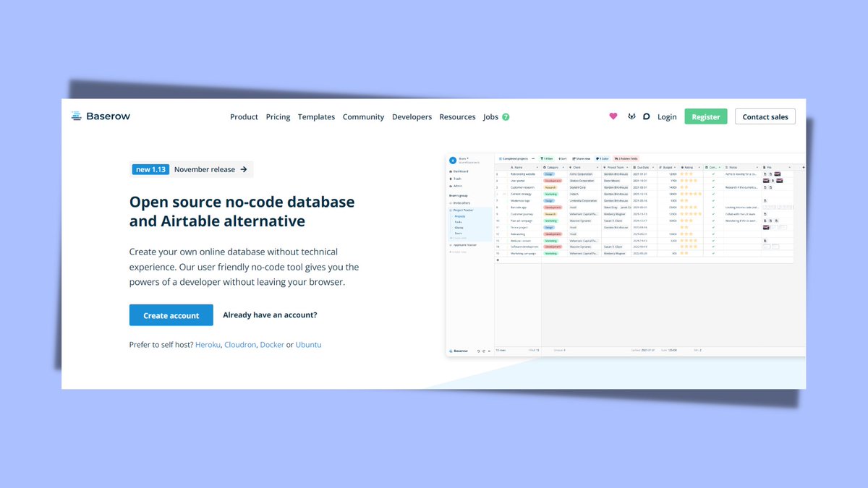
Task: Click the arrow beside November release
Action: (x=244, y=169)
